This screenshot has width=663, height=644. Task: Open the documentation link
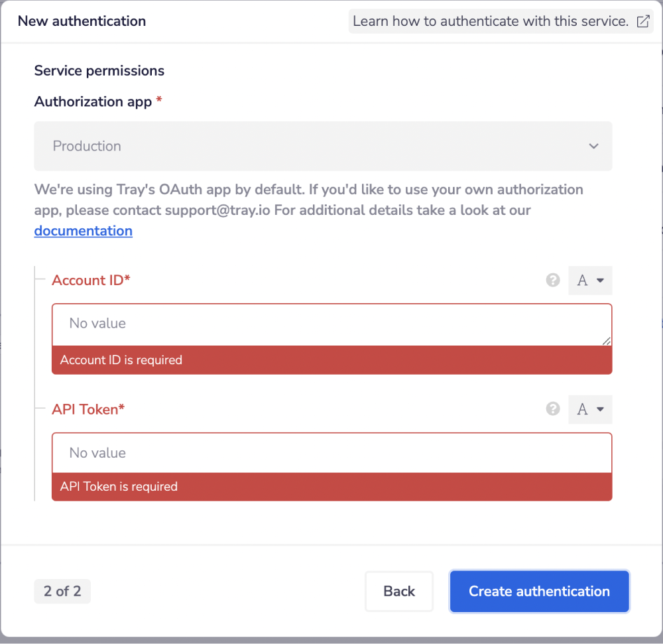83,231
